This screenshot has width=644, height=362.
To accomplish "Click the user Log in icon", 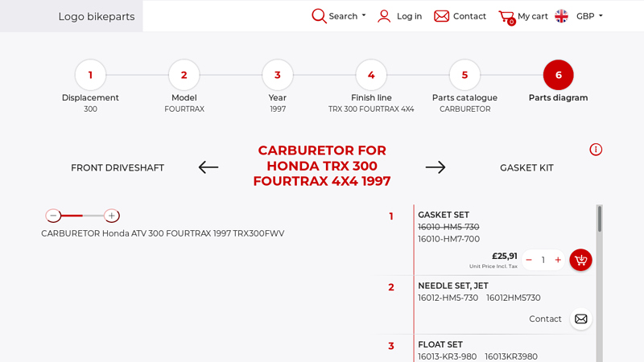I will pos(384,16).
